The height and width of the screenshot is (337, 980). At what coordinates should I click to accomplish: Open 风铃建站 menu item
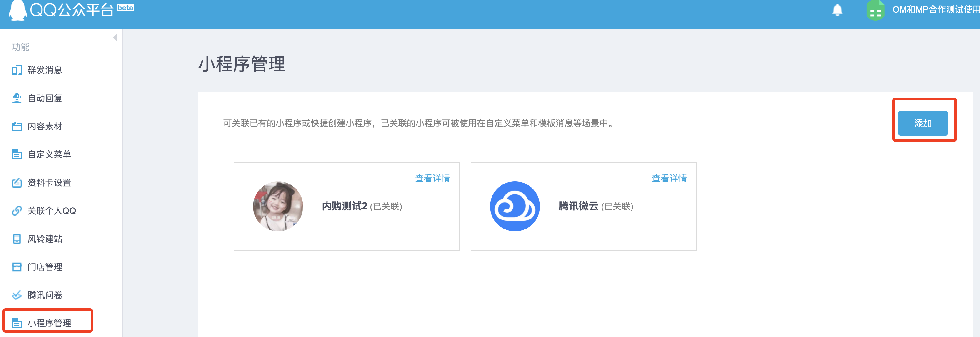pos(45,239)
